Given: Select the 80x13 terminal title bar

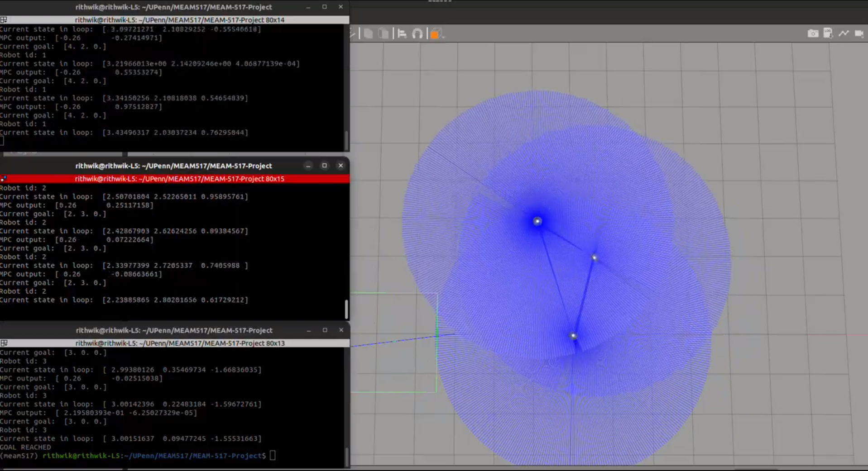Looking at the screenshot, I should click(175, 343).
